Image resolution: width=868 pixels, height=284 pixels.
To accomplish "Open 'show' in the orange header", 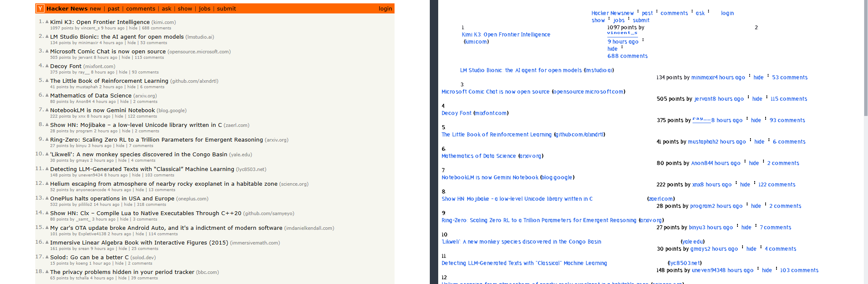I will pyautogui.click(x=185, y=8).
